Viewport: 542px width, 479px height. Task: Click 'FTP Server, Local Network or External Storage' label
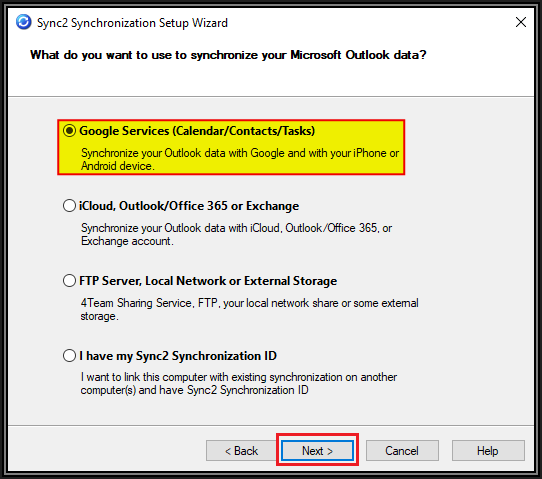tap(208, 281)
